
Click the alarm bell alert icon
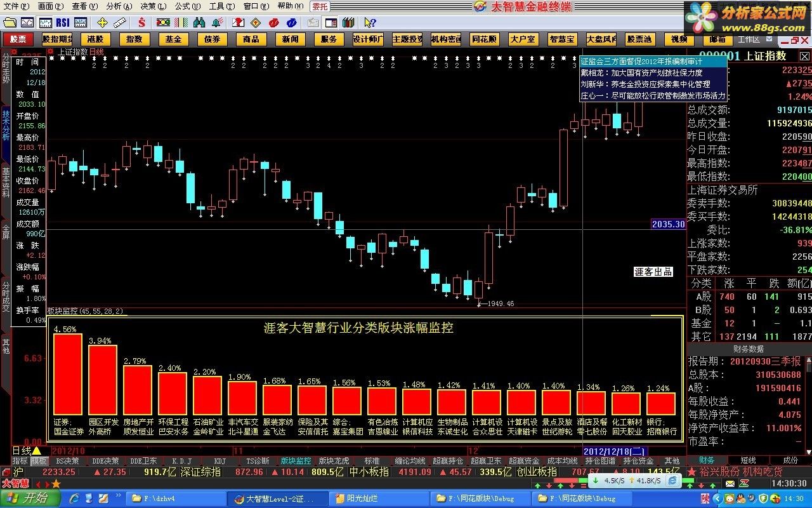218,22
